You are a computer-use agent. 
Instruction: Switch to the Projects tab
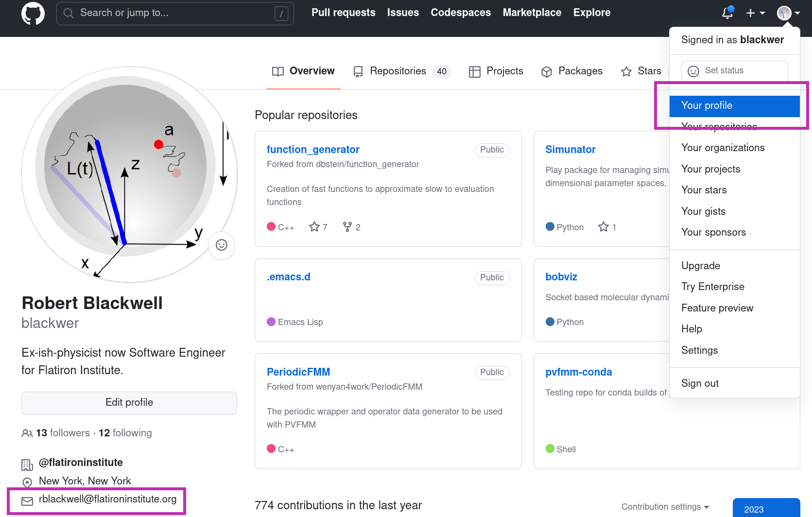pyautogui.click(x=496, y=71)
